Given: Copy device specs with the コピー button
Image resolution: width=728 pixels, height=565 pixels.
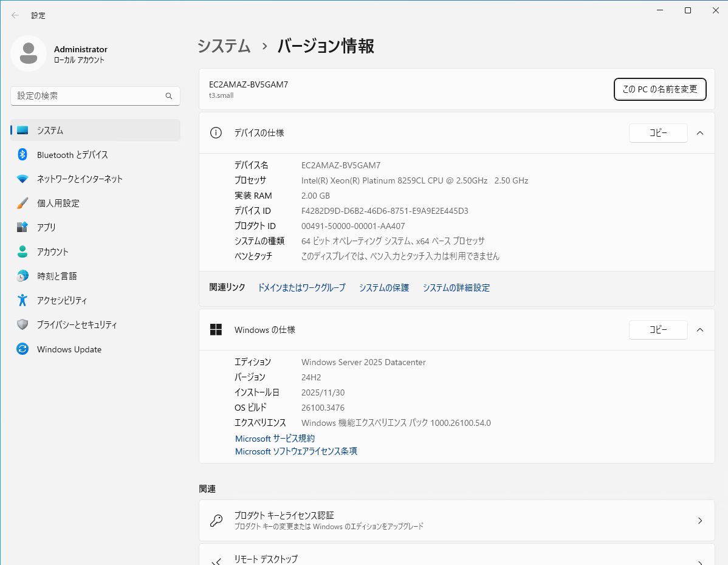Looking at the screenshot, I should pos(658,133).
